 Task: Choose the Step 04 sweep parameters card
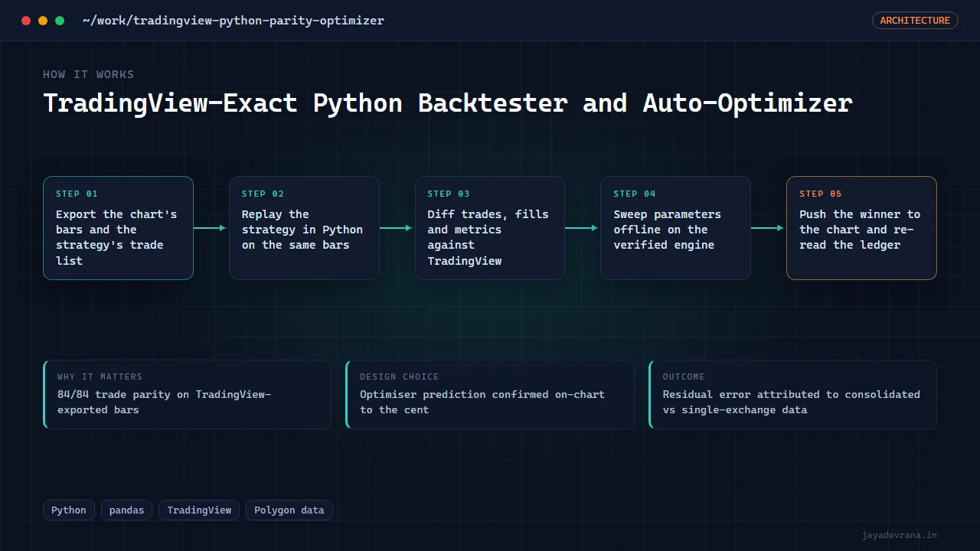click(675, 228)
